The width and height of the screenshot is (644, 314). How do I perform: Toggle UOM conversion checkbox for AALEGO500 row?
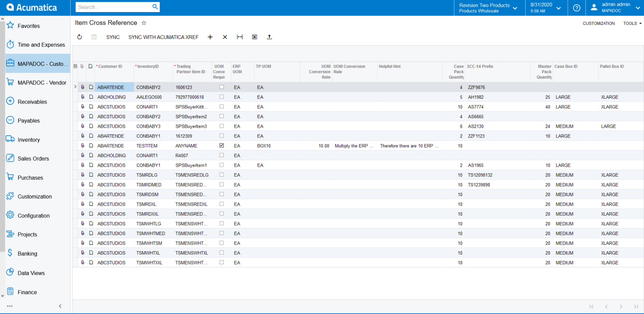click(222, 97)
